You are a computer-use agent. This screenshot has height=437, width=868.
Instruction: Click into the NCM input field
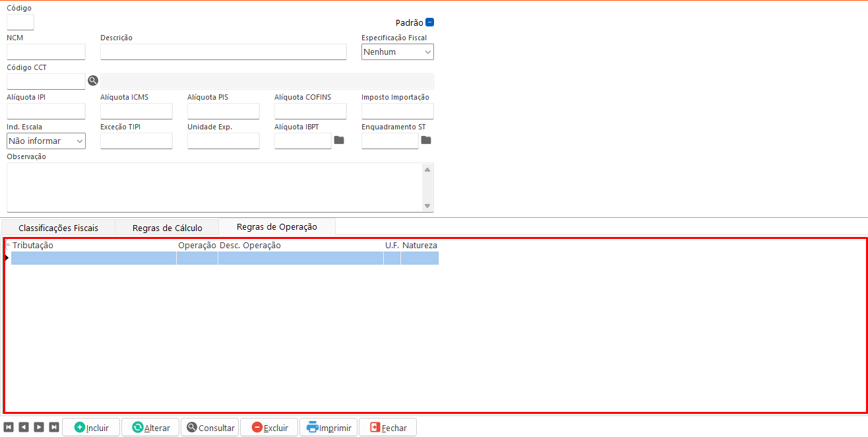(x=46, y=52)
